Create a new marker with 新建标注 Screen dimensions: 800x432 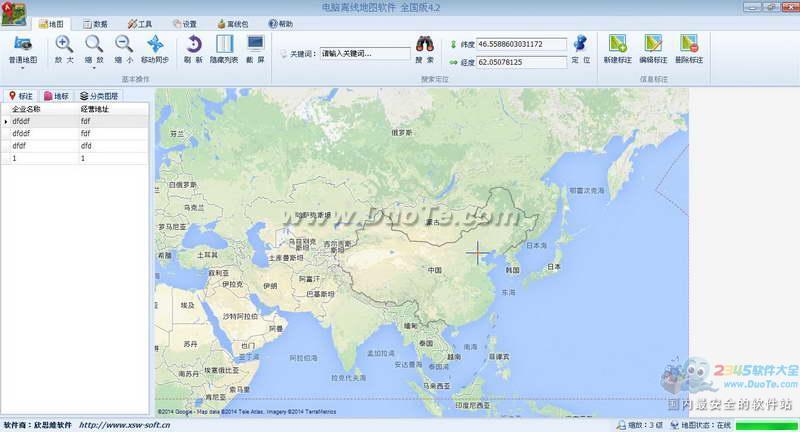(x=618, y=44)
